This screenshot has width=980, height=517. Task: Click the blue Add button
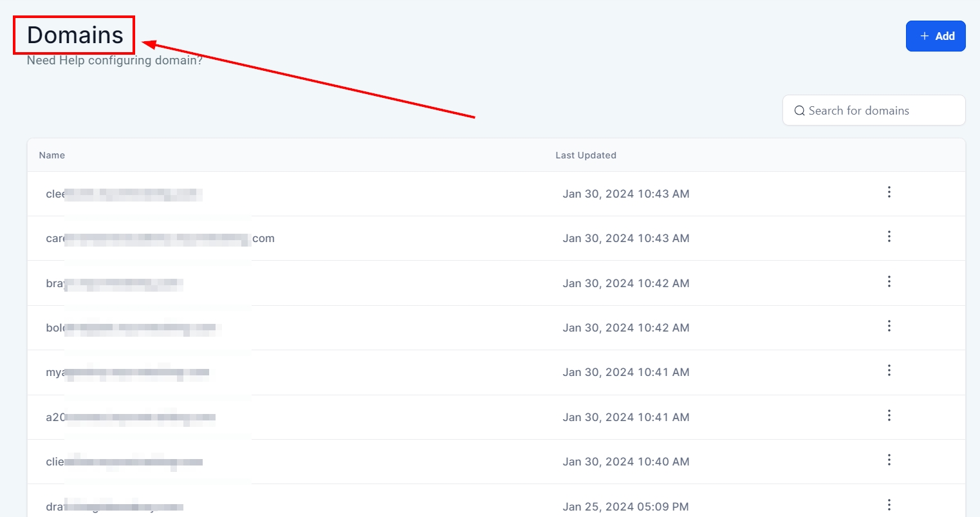(x=936, y=36)
